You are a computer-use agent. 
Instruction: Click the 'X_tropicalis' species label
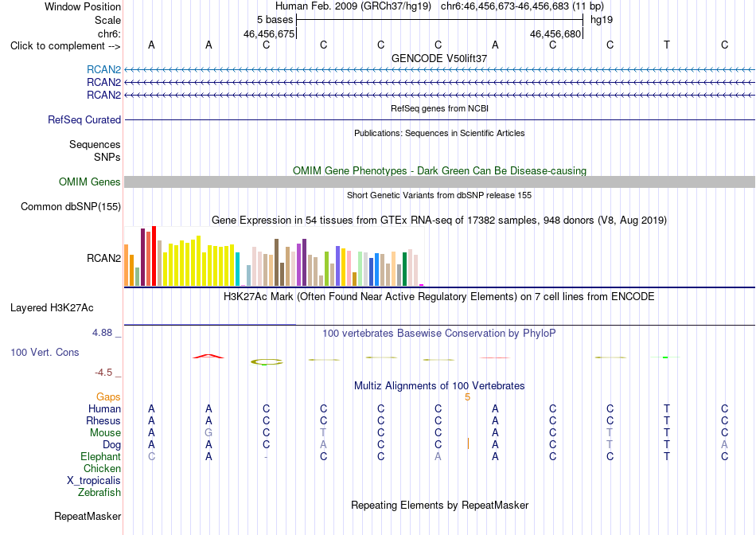click(94, 481)
